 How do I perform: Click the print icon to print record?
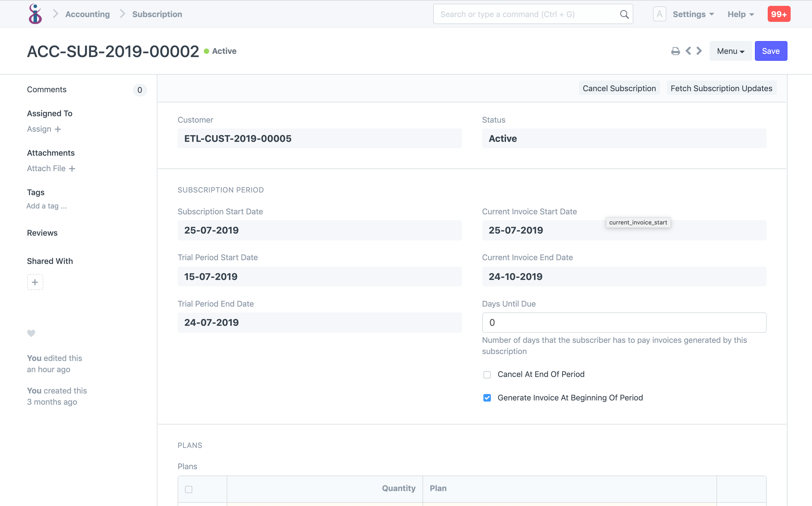click(x=675, y=51)
